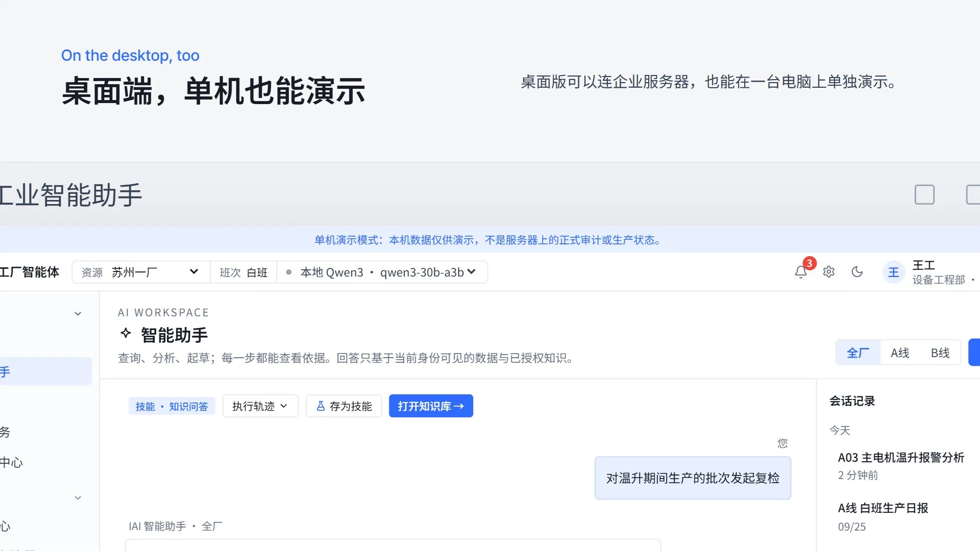Open A03 主电机温升报警分析 conversation
Viewport: 980px width, 551px height.
[901, 466]
